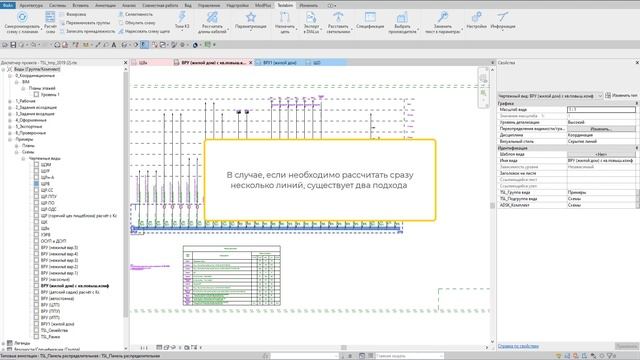Screen dimensions: 640x360
Task: Click the drawing area horizontal scrollbar
Action: tap(344, 347)
